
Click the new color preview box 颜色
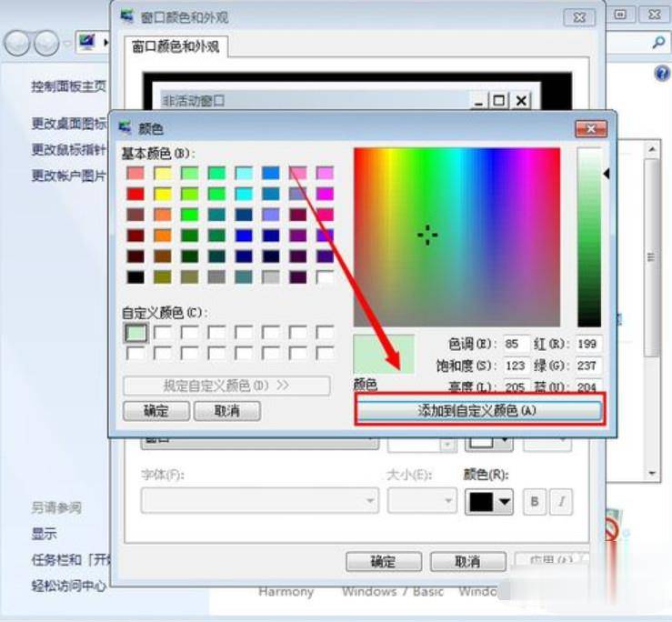coord(384,354)
